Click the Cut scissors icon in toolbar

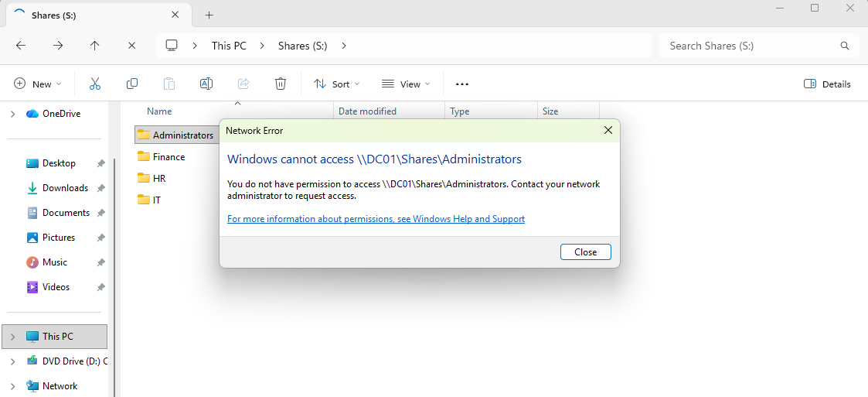coord(95,84)
